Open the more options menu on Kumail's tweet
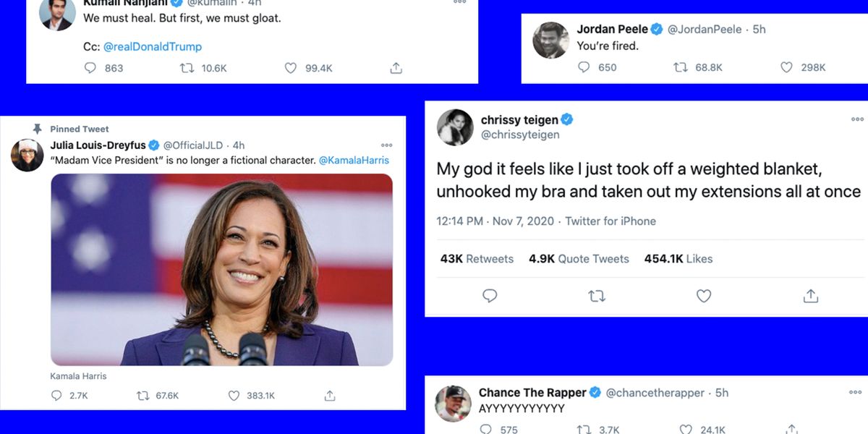868x434 pixels. click(x=460, y=3)
